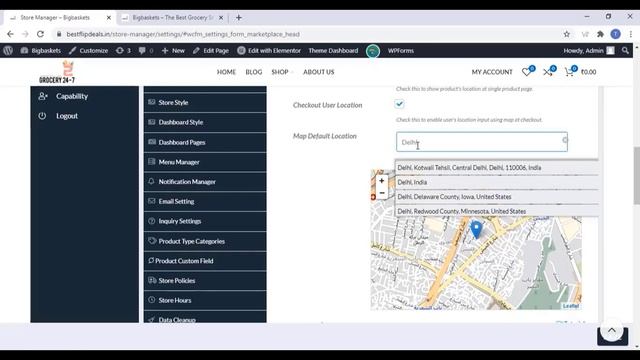Click the blue map location marker
Image resolution: width=640 pixels, height=360 pixels.
pos(476,230)
